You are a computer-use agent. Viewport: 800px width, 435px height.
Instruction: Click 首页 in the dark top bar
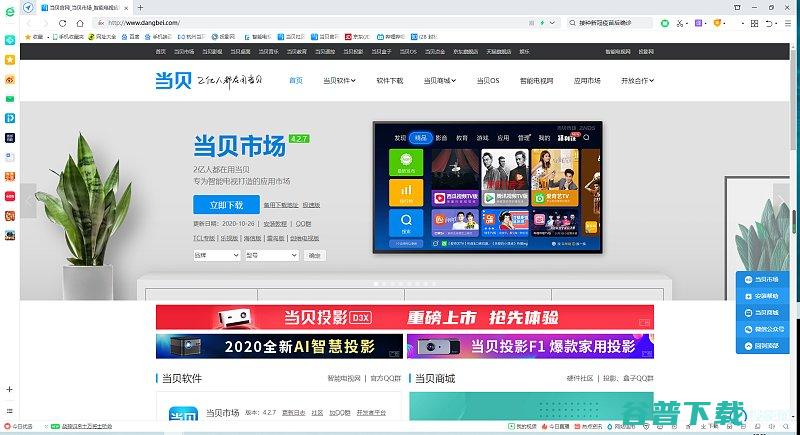coord(161,52)
